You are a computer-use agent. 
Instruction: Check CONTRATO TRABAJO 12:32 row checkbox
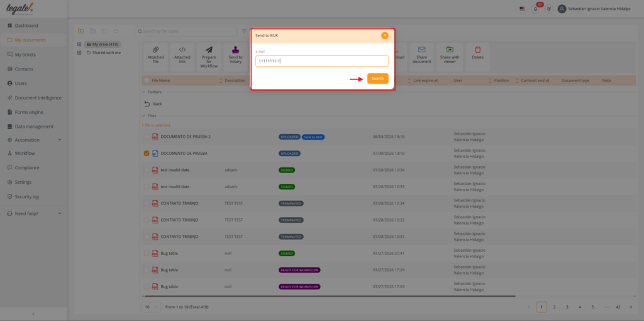(147, 220)
